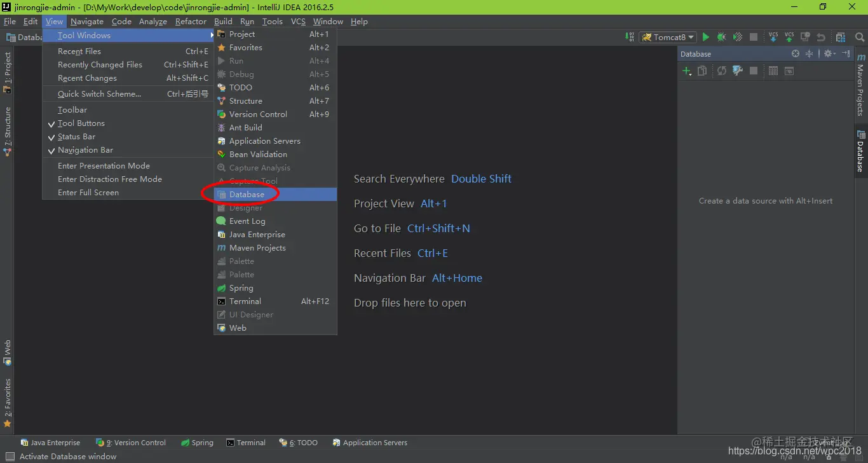Viewport: 868px width, 463px height.
Task: Click Scroll from Editor target icon
Action: [x=796, y=53]
